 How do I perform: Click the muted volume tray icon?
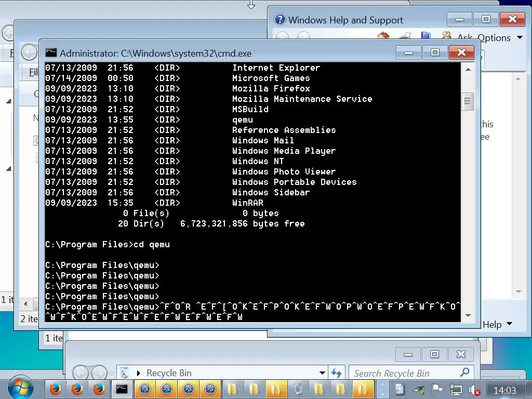[474, 390]
